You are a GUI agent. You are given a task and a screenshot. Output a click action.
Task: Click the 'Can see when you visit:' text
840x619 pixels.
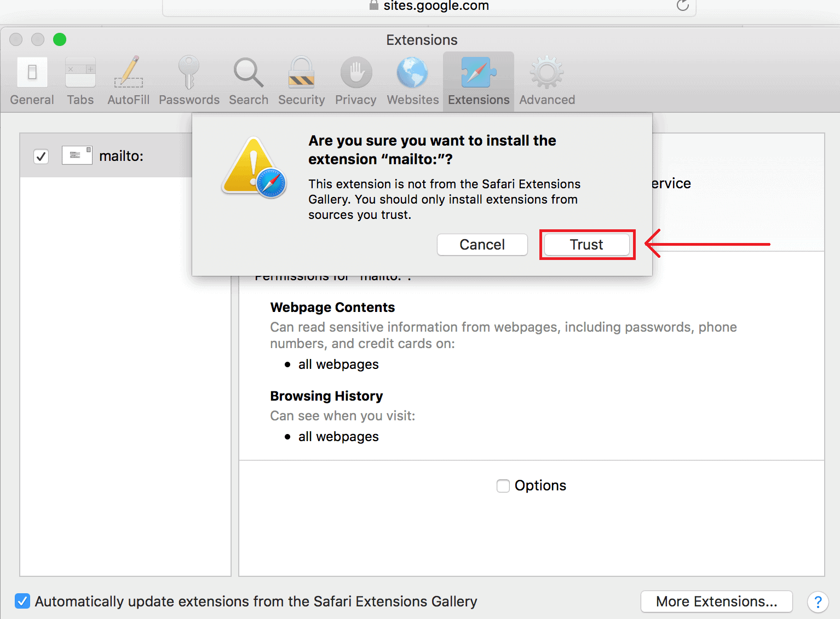[343, 416]
